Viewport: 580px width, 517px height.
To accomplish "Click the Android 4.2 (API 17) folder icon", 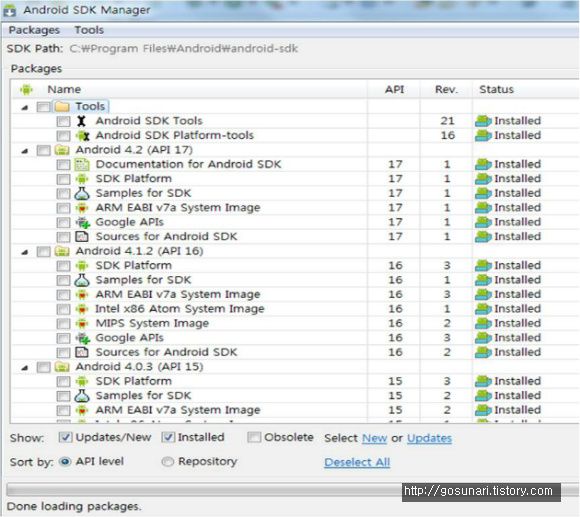I will [62, 150].
